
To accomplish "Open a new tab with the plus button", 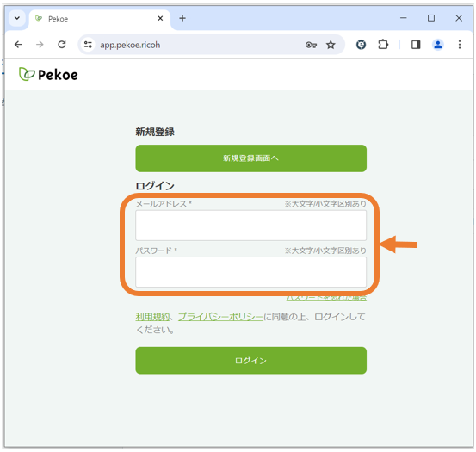I will (x=182, y=19).
